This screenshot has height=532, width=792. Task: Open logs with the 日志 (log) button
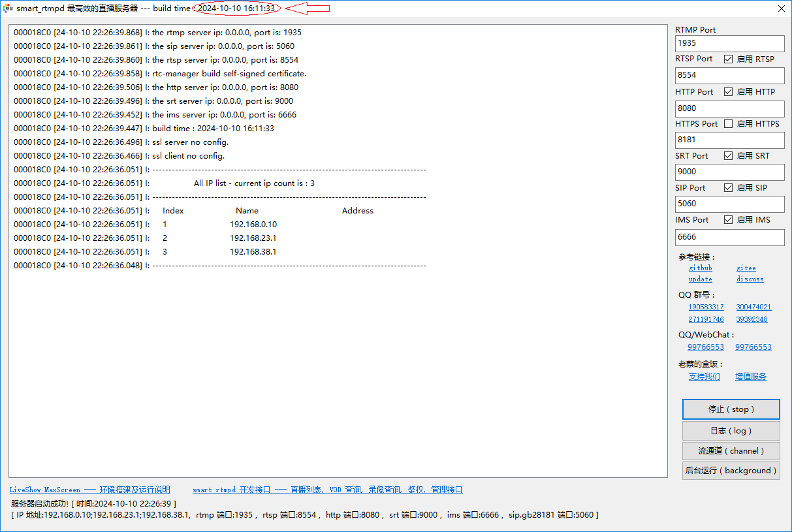coord(731,431)
